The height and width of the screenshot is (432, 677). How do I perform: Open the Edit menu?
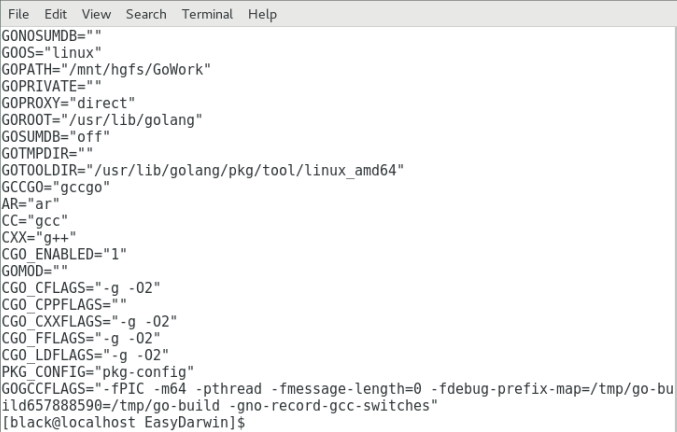pos(55,15)
